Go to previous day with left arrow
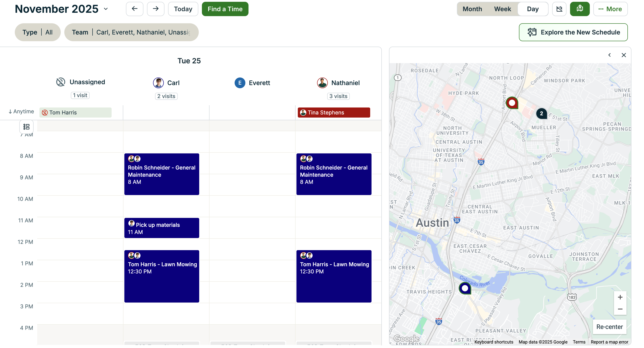 pyautogui.click(x=134, y=9)
